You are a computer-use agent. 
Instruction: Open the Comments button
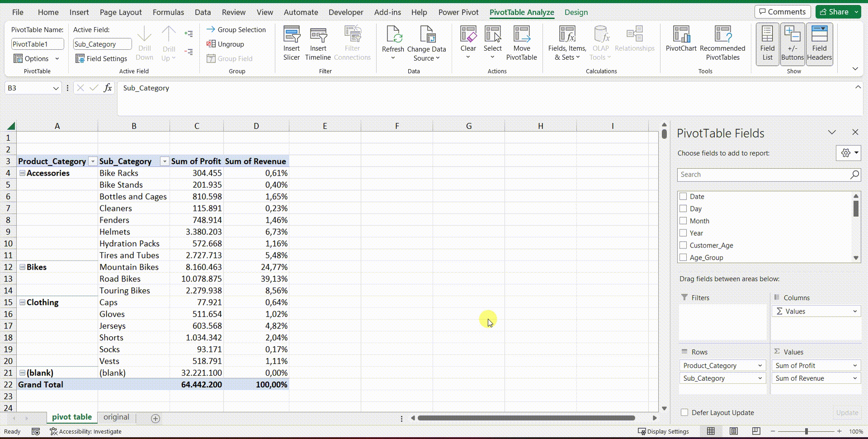[x=782, y=12]
